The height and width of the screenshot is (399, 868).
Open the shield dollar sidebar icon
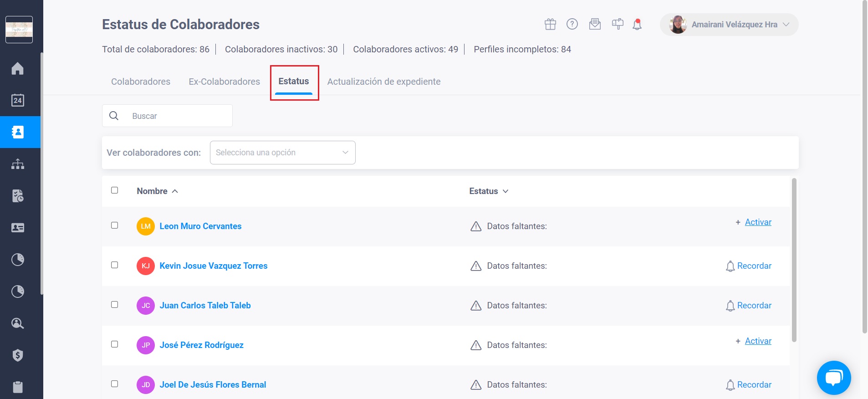pos(18,355)
